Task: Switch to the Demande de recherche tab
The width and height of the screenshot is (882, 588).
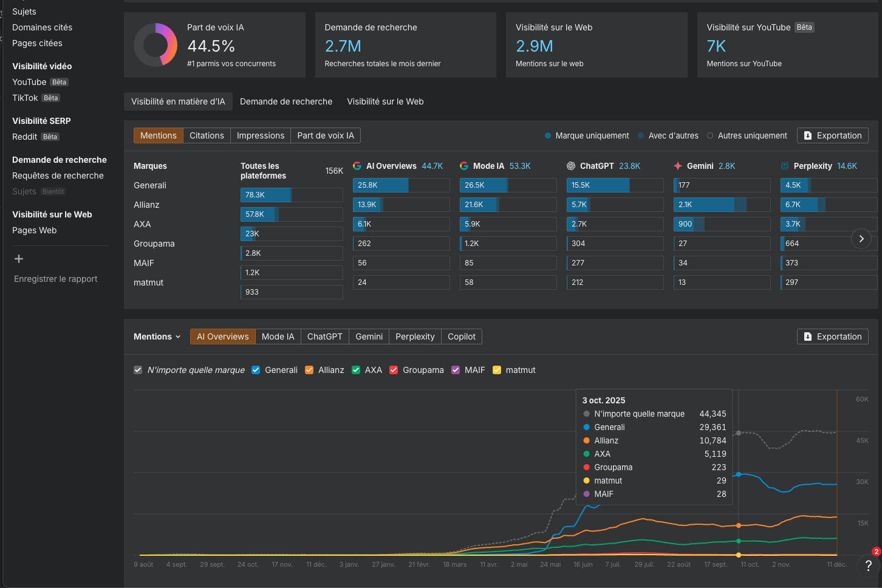Action: tap(286, 101)
